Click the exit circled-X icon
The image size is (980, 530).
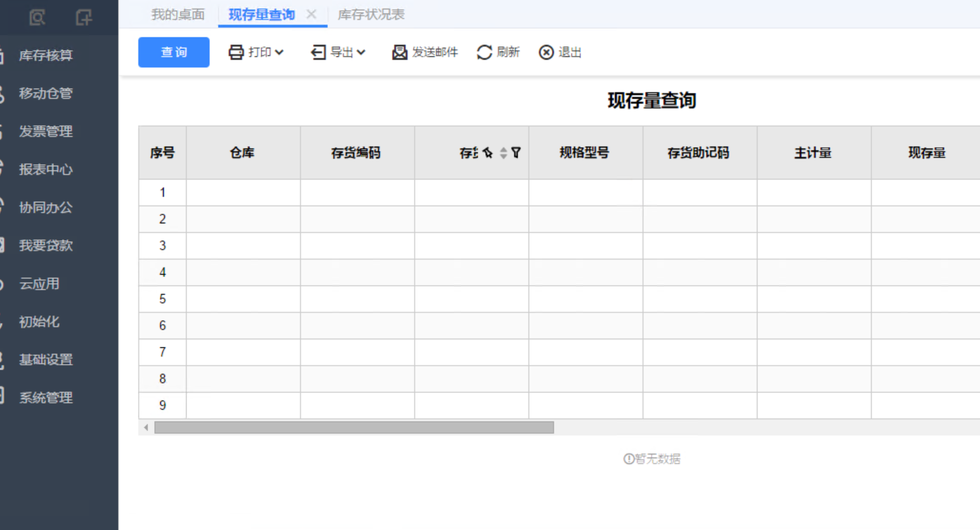546,52
